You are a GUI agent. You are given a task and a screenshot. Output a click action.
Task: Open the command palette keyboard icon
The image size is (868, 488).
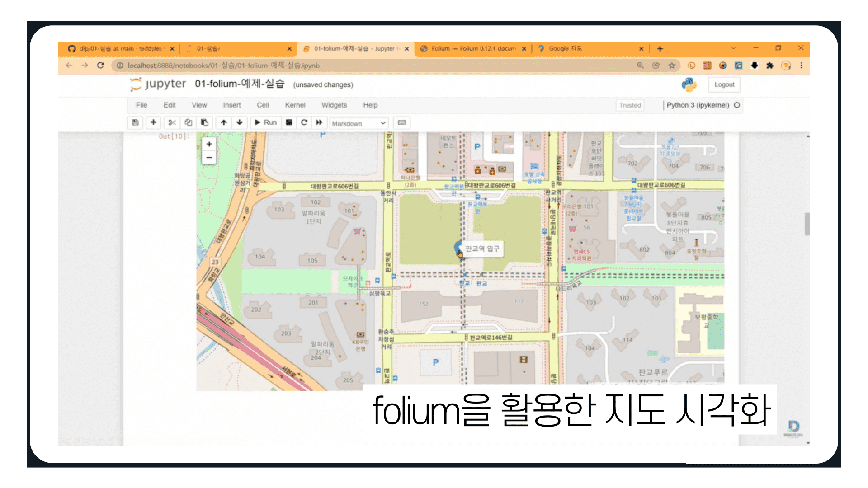402,123
